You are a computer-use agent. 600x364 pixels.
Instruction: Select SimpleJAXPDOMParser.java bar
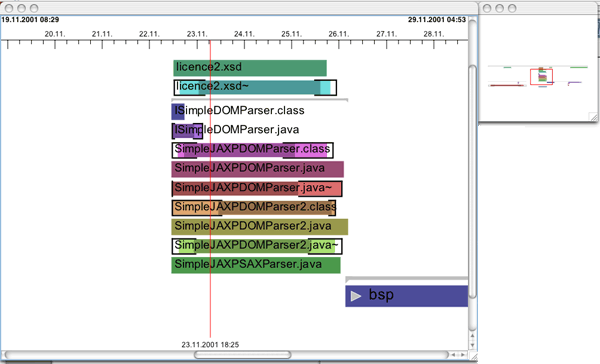[x=258, y=169]
